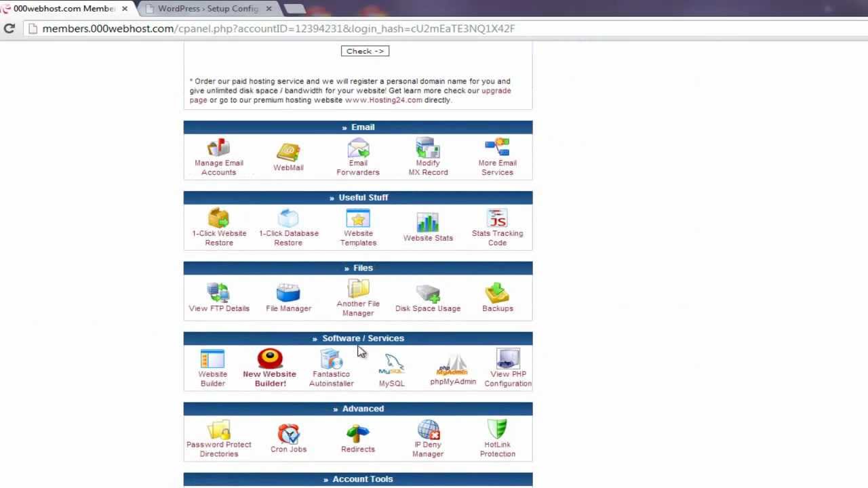Open HotLink Protection shield icon
868x488 pixels.
(497, 429)
